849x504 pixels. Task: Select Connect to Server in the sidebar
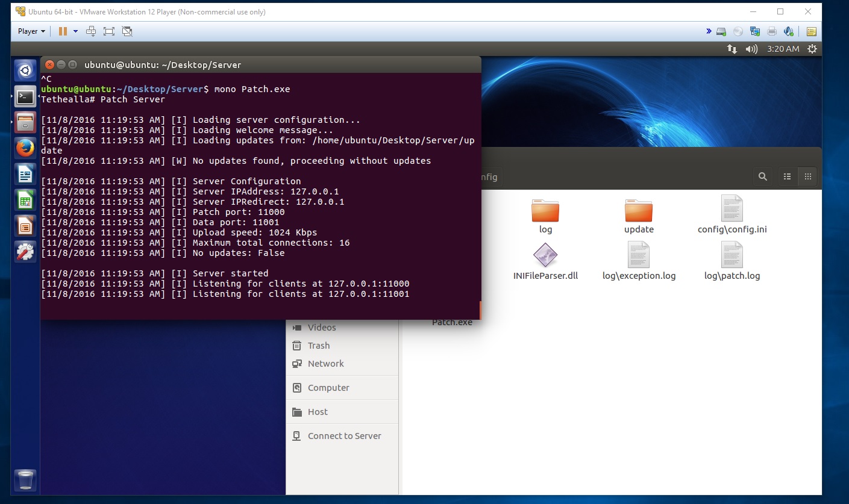344,436
